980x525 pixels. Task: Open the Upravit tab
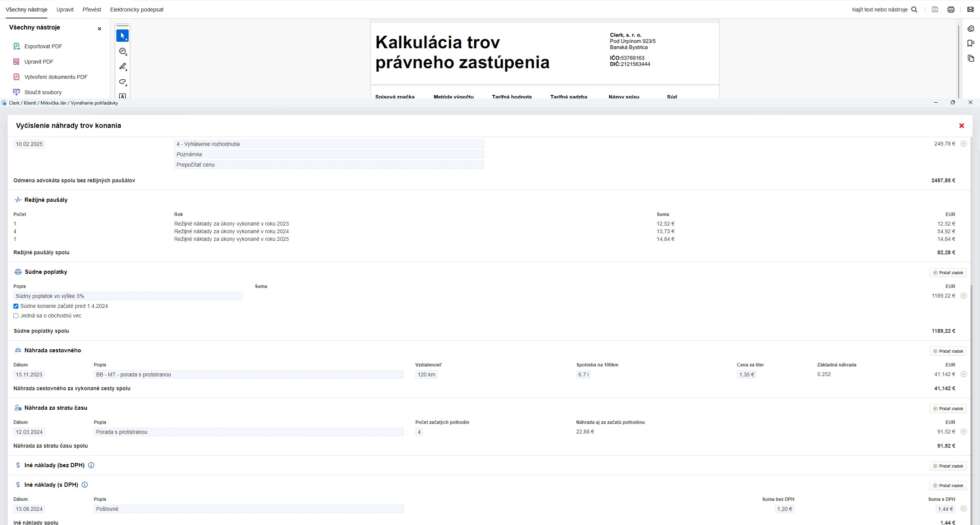[64, 9]
